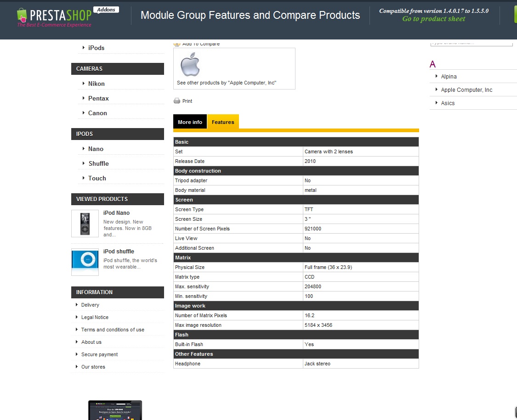Open the iPod shuffle product thumbnail
Screen dimensions: 517x420
[85, 262]
